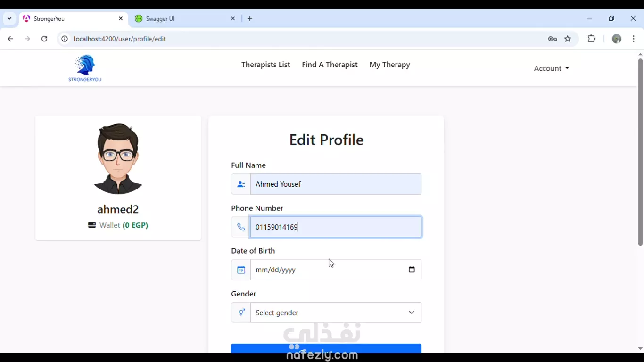Select the StrongerYou browser tab

[71, 19]
